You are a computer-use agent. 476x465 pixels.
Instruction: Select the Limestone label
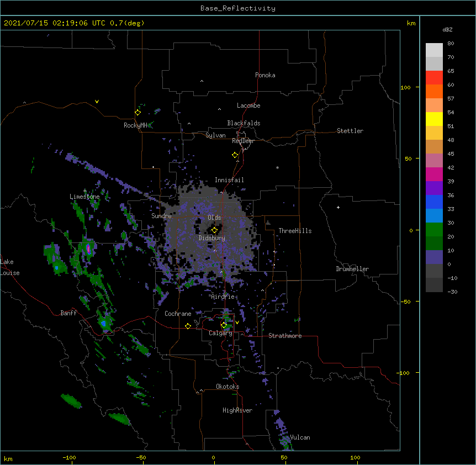(84, 197)
